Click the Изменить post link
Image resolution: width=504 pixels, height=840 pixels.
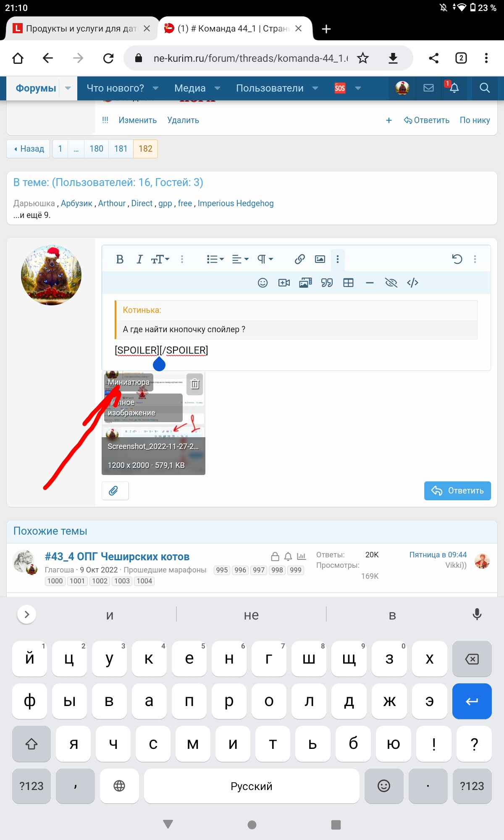click(138, 120)
